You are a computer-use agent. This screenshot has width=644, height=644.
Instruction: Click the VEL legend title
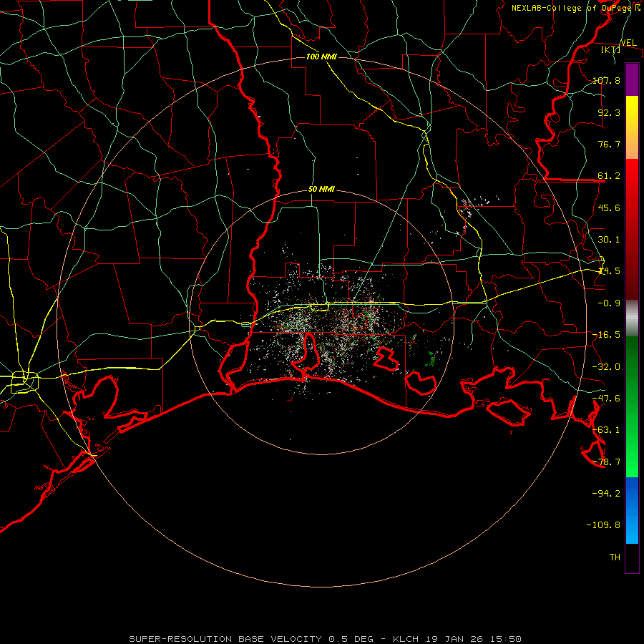(628, 43)
